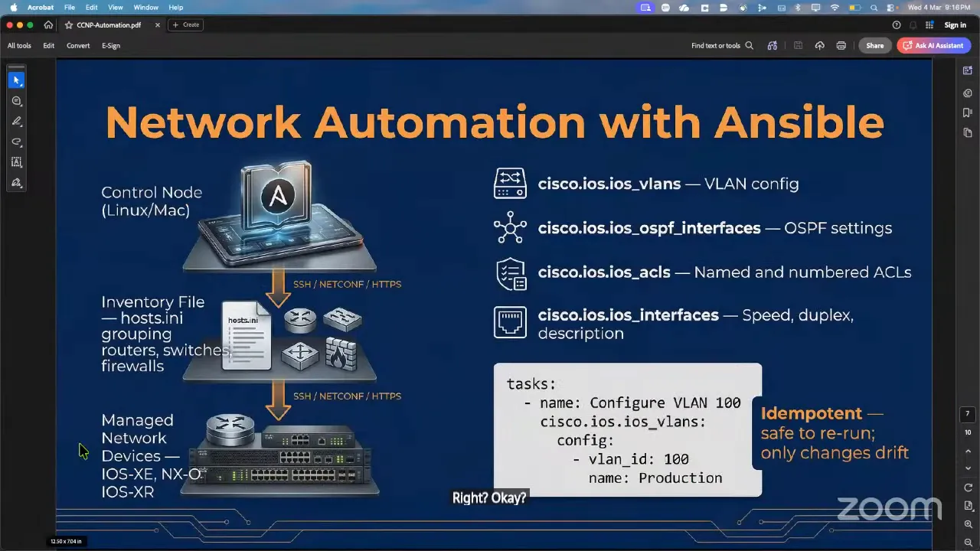Open the View menu
Image resolution: width=980 pixels, height=551 pixels.
(x=116, y=8)
